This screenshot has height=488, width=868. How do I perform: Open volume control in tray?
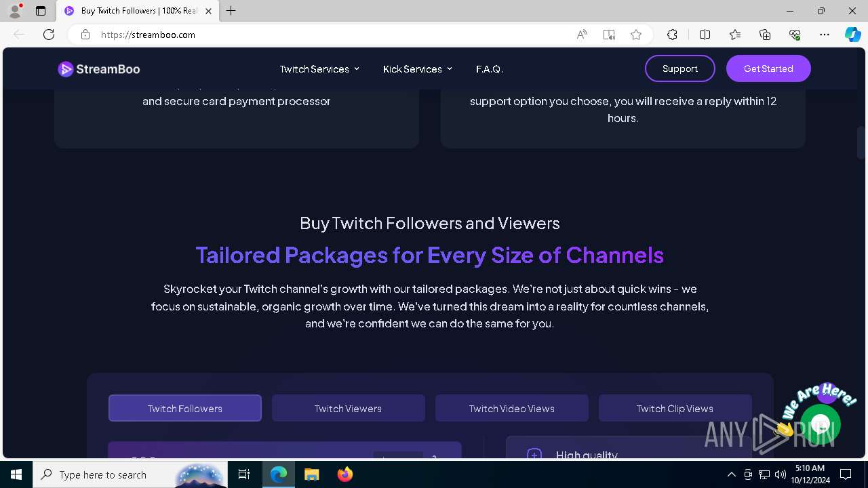(781, 474)
